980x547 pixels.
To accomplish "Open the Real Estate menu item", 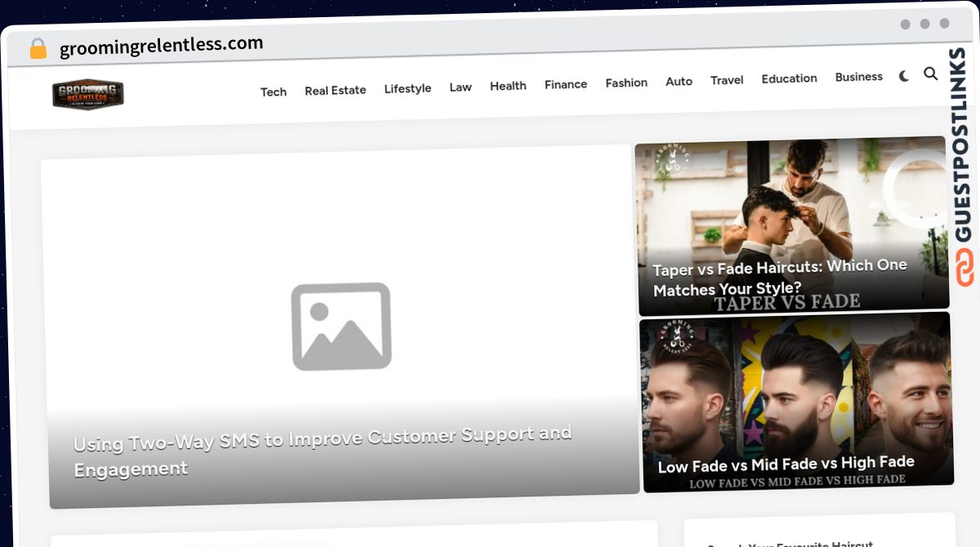I will click(335, 90).
